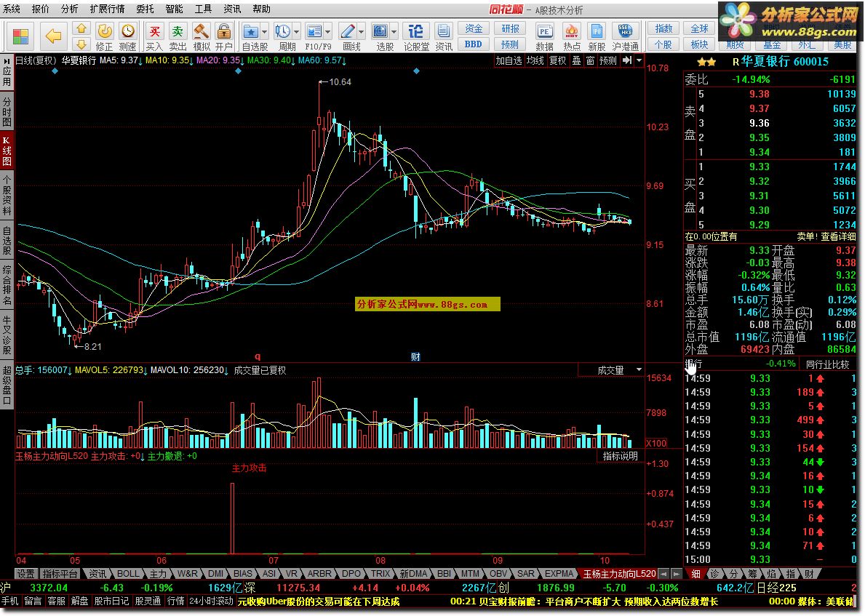Click the scrolling Uber news headline

coord(319,601)
